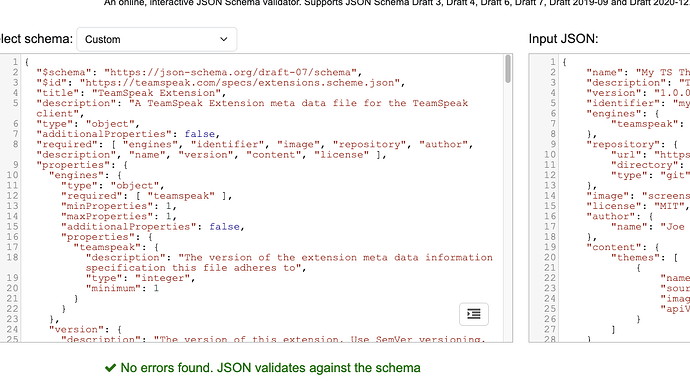Screen dimensions: 690x385
Task: Click the "license" key in Input JSON
Action: click(614, 206)
